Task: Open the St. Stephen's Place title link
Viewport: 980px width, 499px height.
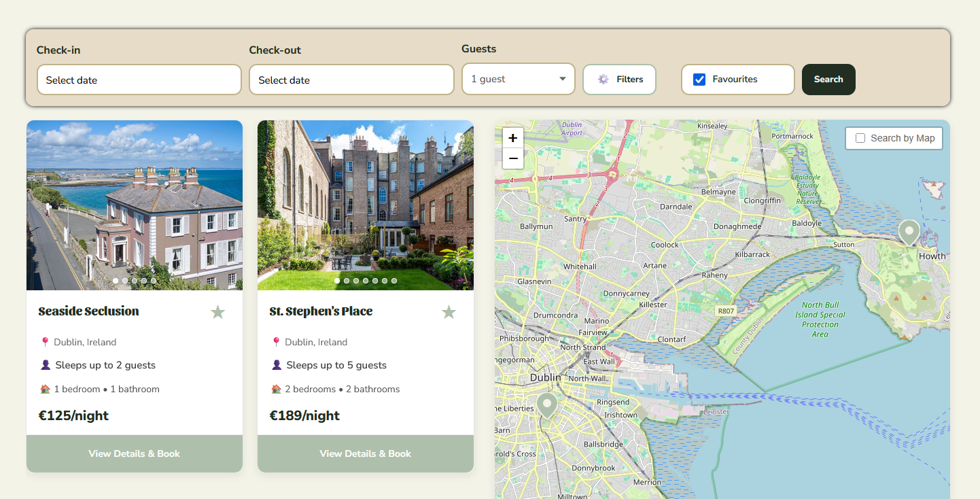Action: 321,311
